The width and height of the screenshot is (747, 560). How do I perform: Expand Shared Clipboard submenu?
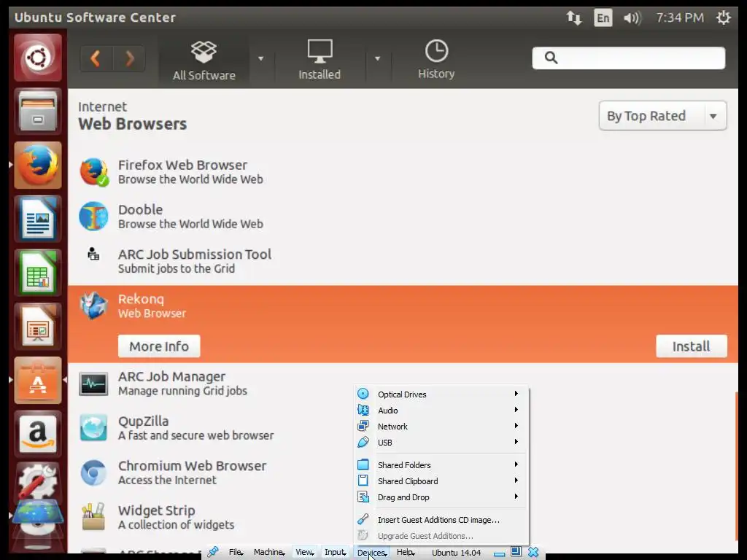441,481
